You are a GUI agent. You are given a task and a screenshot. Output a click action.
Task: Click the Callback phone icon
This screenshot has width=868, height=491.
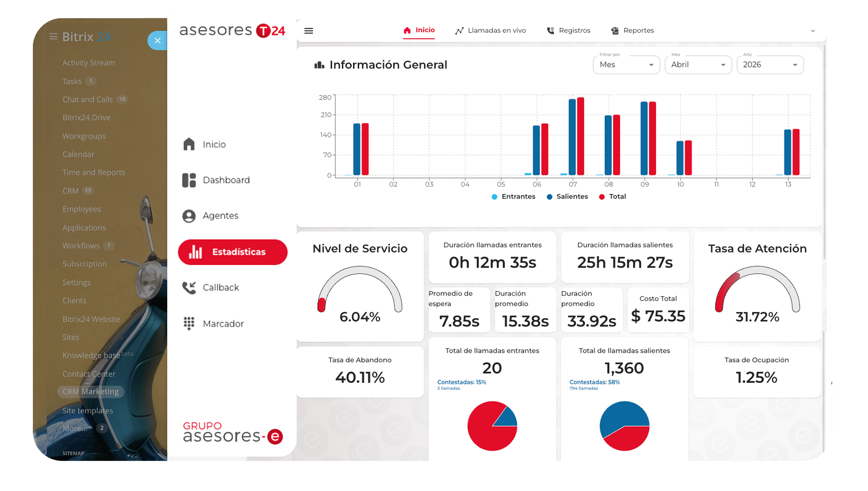click(x=189, y=288)
